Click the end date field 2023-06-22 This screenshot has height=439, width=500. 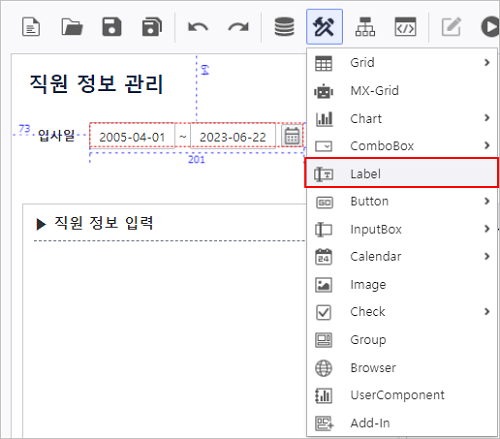(233, 136)
